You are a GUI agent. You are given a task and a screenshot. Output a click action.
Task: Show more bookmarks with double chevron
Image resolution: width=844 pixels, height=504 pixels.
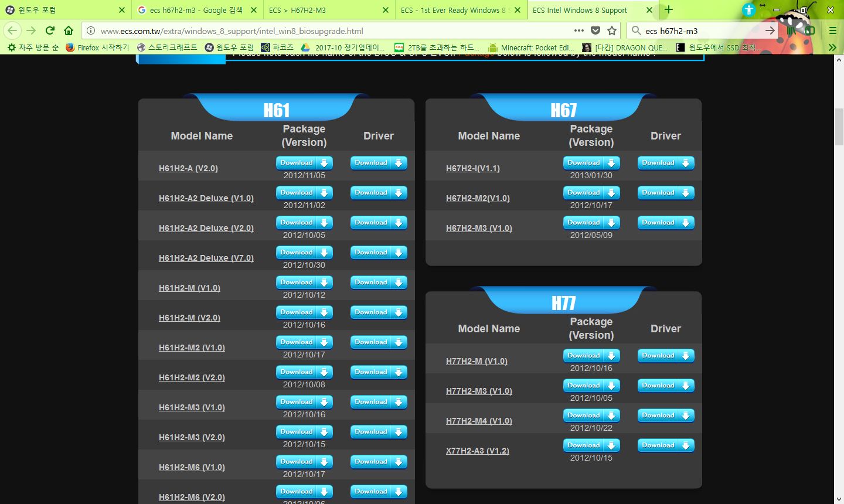tap(832, 47)
